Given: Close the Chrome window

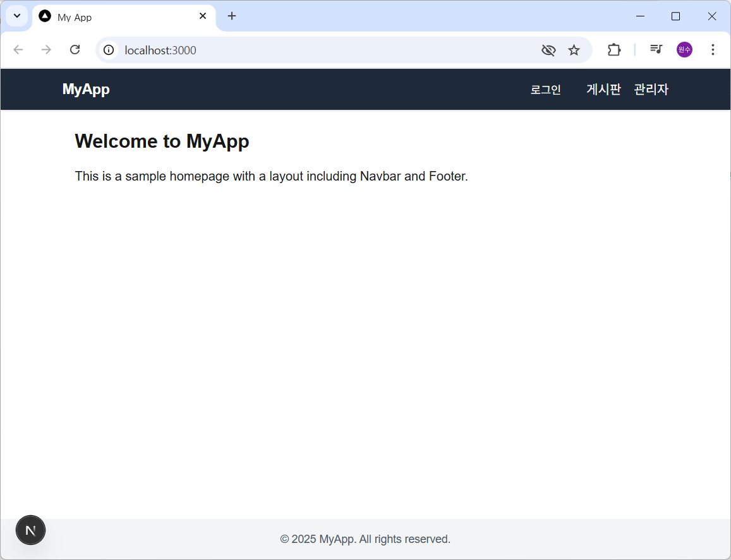Looking at the screenshot, I should click(712, 16).
